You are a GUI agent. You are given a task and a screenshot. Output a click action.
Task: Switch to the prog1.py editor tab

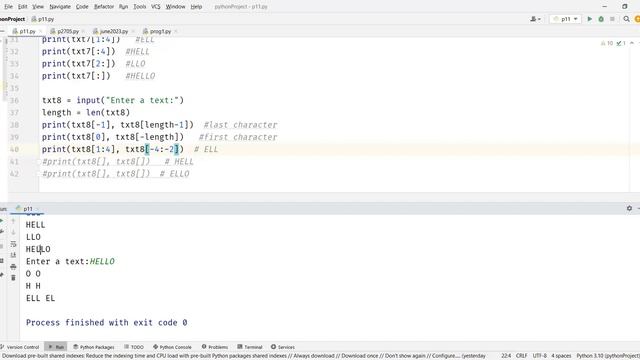tap(160, 31)
